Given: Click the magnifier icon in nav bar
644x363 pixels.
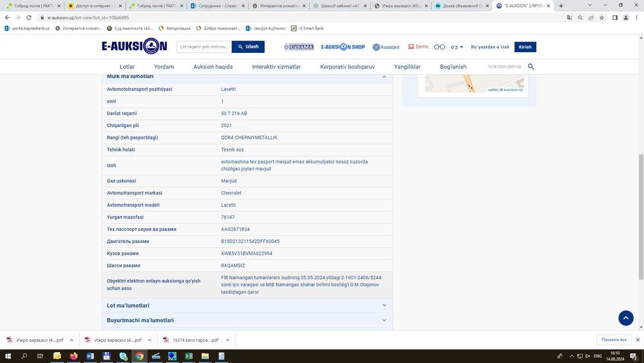Looking at the screenshot, I should 531,66.
